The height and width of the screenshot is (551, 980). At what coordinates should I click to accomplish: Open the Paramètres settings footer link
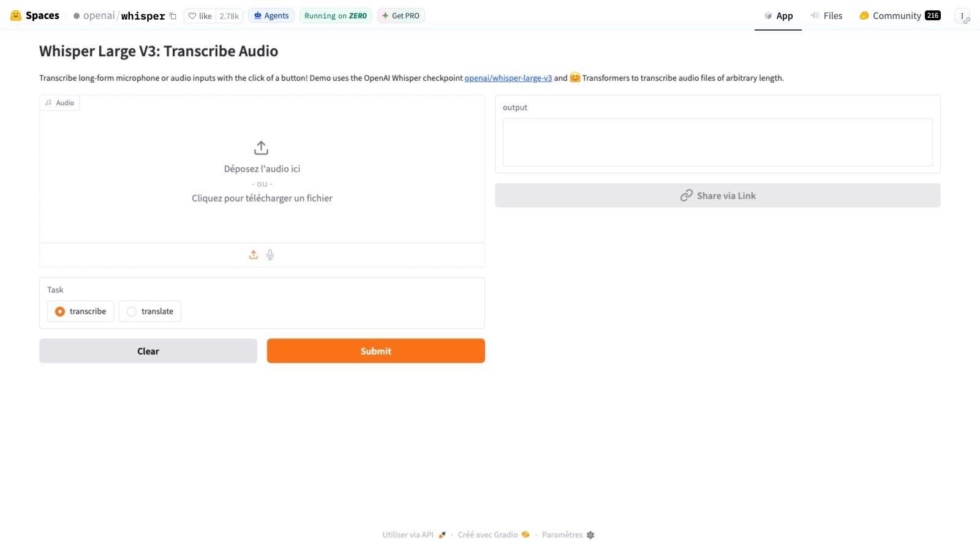[x=568, y=534]
